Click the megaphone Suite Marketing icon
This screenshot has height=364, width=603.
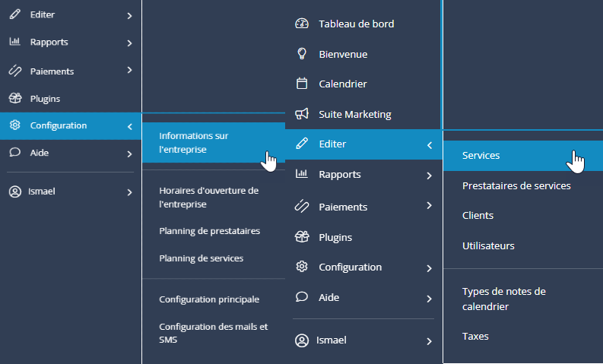[302, 114]
